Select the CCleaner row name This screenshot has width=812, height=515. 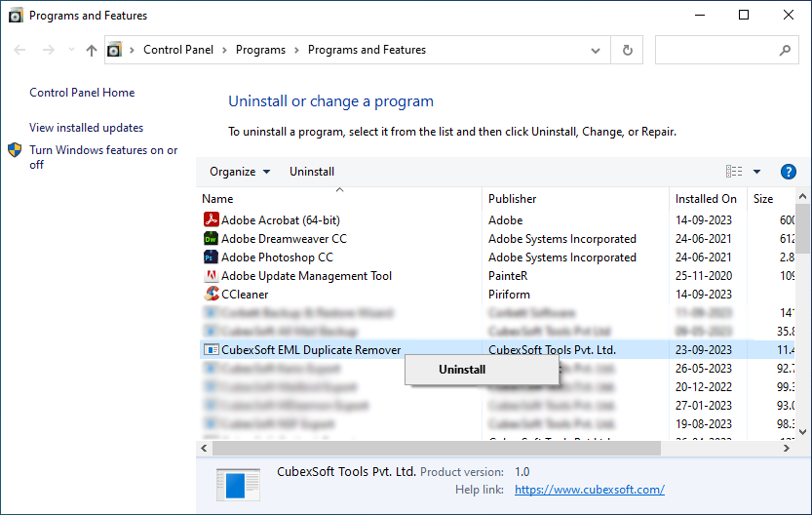tap(245, 295)
